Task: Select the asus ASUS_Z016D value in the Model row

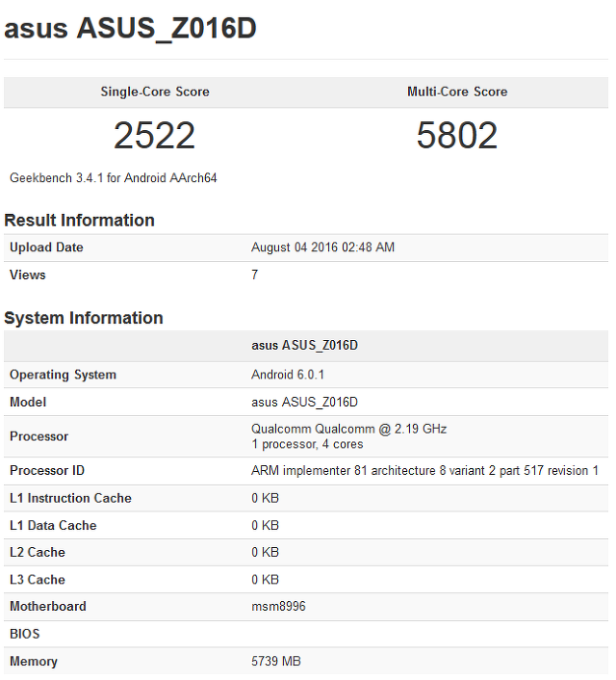Action: [x=305, y=402]
